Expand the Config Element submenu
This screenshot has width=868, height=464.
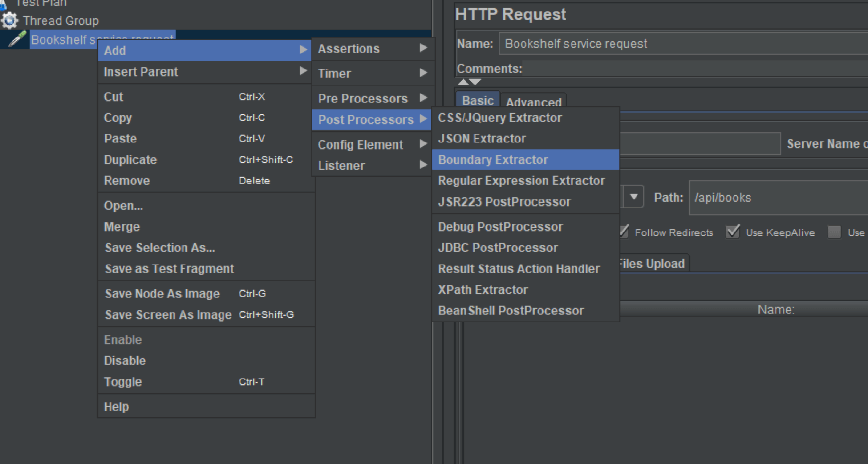pyautogui.click(x=372, y=144)
